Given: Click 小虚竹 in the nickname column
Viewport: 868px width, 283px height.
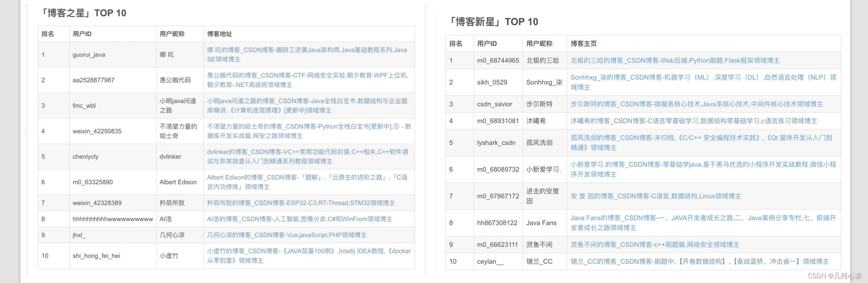Looking at the screenshot, I should tap(169, 256).
